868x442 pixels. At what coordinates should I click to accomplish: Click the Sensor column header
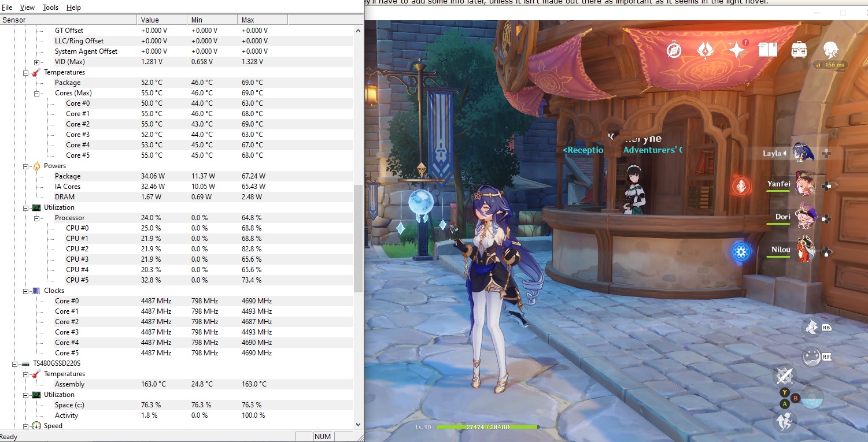[68, 20]
